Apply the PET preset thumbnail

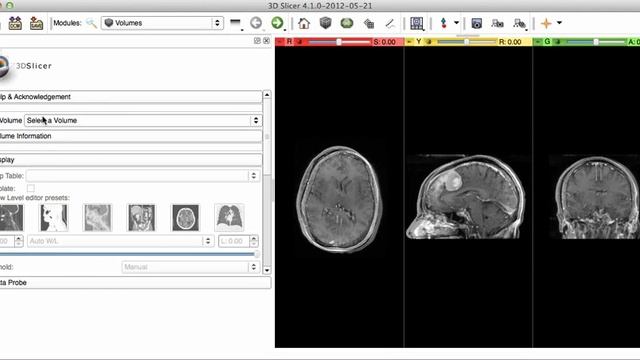[x=98, y=218]
